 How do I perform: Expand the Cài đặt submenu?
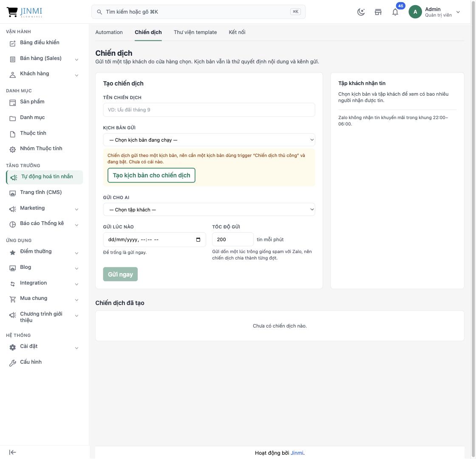(76, 348)
